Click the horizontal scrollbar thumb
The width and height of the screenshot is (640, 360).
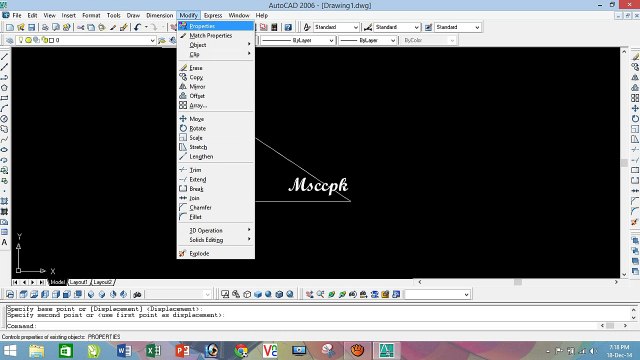click(518, 282)
